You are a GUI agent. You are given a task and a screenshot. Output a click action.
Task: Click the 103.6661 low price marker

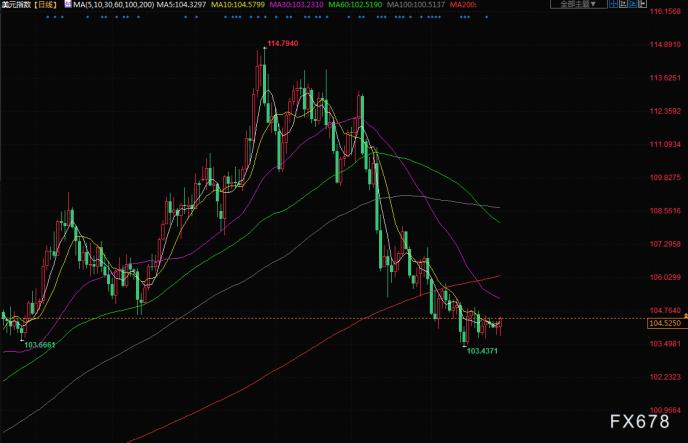(x=39, y=345)
